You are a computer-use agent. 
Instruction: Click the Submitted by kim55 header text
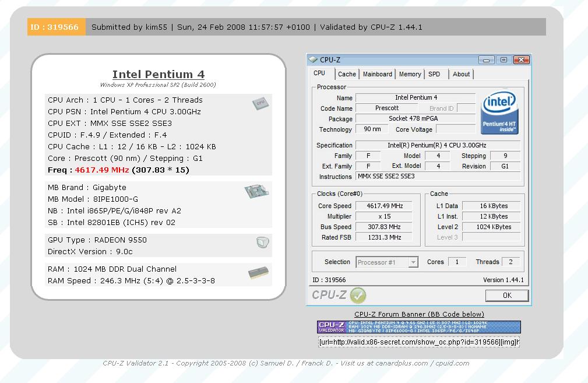point(129,27)
